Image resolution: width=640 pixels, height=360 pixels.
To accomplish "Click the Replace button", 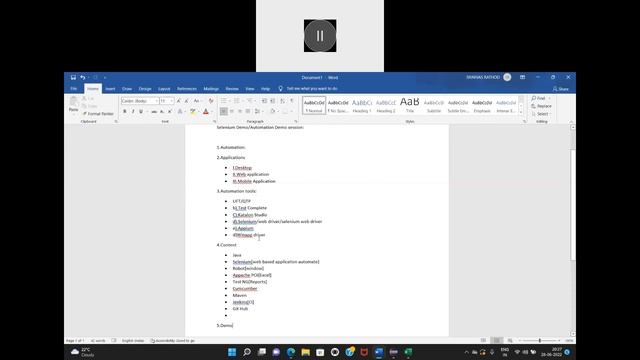I will point(541,106).
